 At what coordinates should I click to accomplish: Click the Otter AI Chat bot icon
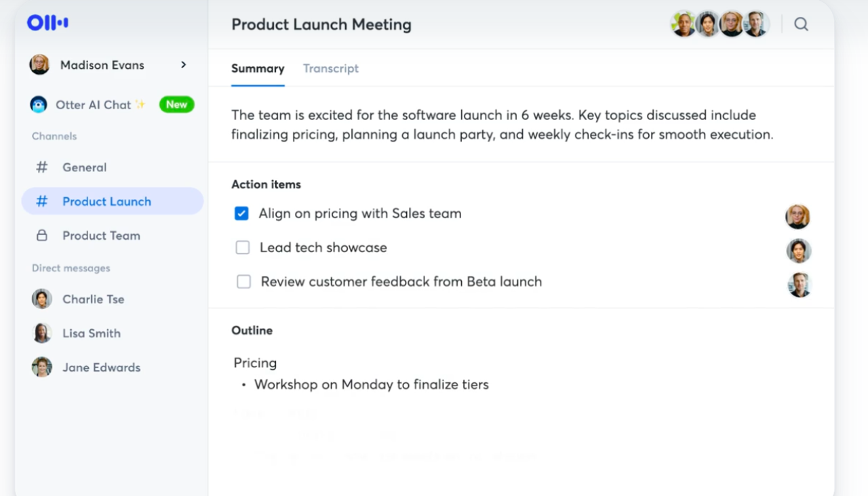click(x=39, y=104)
